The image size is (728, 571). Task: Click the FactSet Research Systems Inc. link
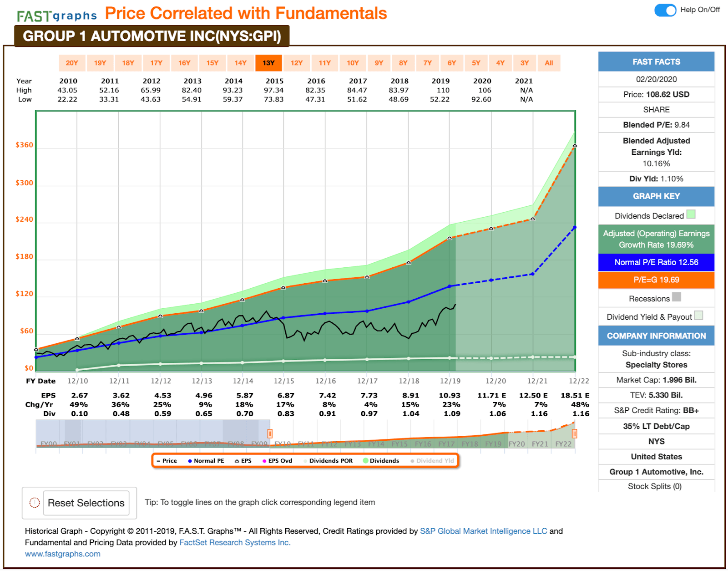[x=234, y=542]
